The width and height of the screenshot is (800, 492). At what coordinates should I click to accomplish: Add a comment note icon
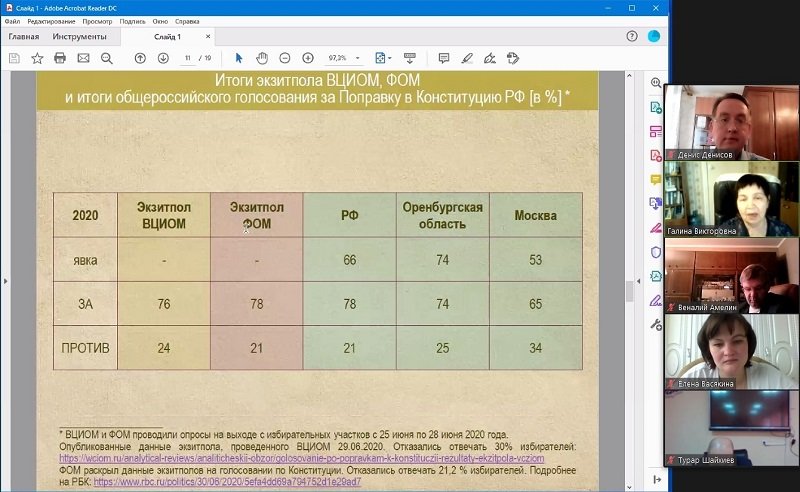(444, 58)
